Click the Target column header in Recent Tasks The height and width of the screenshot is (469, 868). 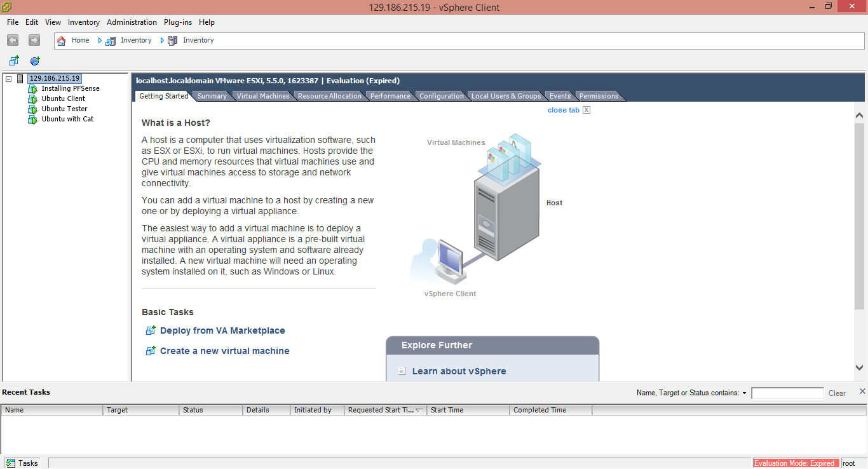pos(141,411)
